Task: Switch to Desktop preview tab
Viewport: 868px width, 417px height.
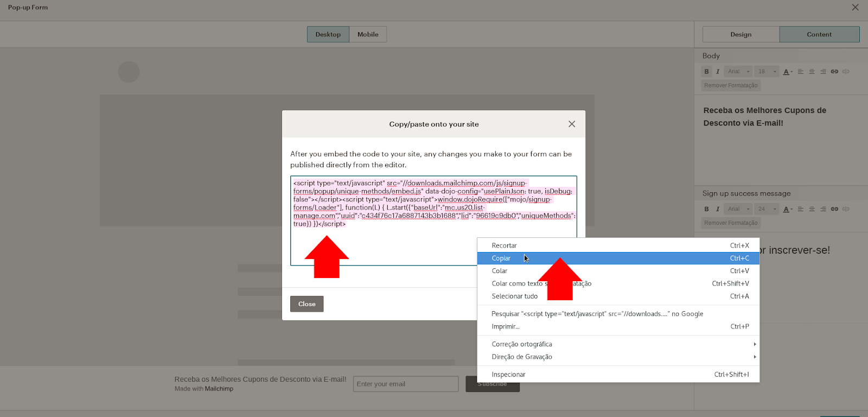Action: tap(328, 34)
